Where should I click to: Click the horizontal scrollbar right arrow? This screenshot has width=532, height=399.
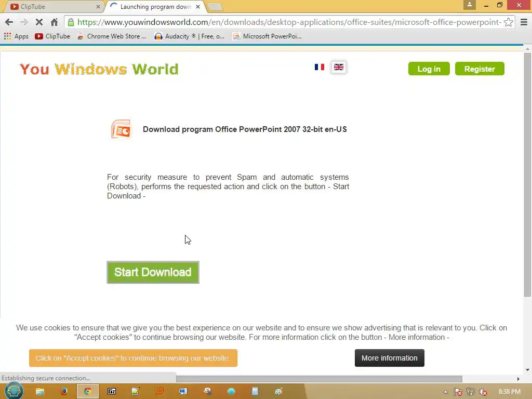[518, 379]
